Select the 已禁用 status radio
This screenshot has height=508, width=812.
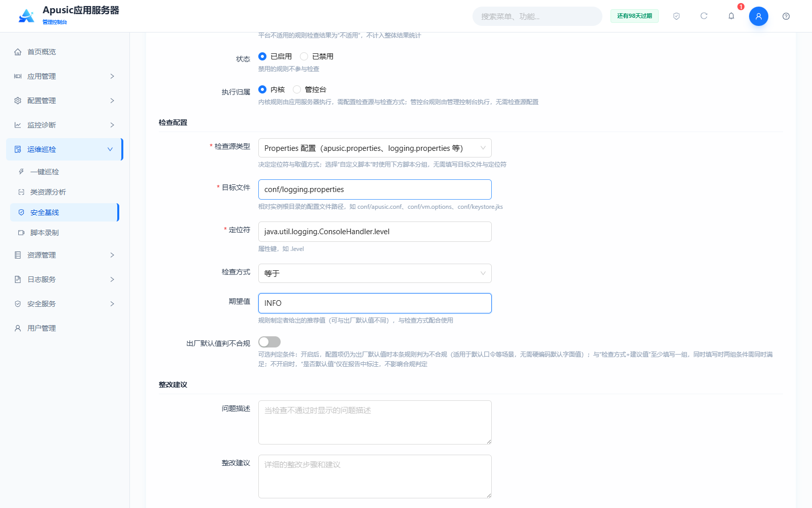click(304, 56)
